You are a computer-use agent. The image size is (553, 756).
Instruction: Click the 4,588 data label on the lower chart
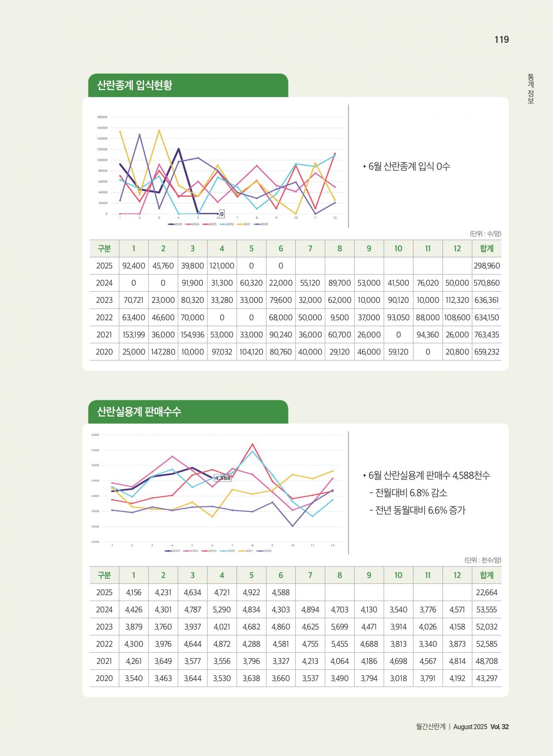coord(223,478)
